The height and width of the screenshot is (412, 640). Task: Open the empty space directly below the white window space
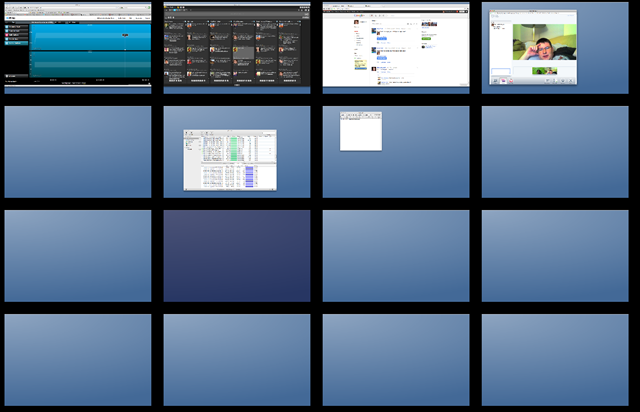[x=396, y=256]
